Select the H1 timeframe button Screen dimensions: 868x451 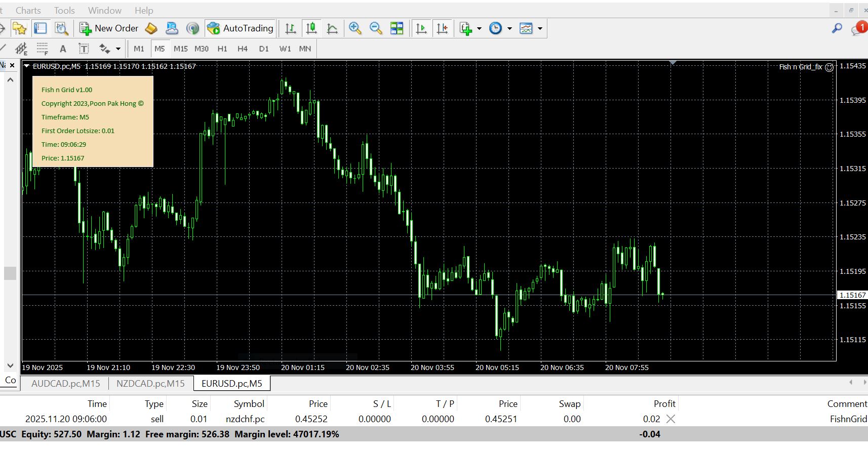tap(222, 49)
